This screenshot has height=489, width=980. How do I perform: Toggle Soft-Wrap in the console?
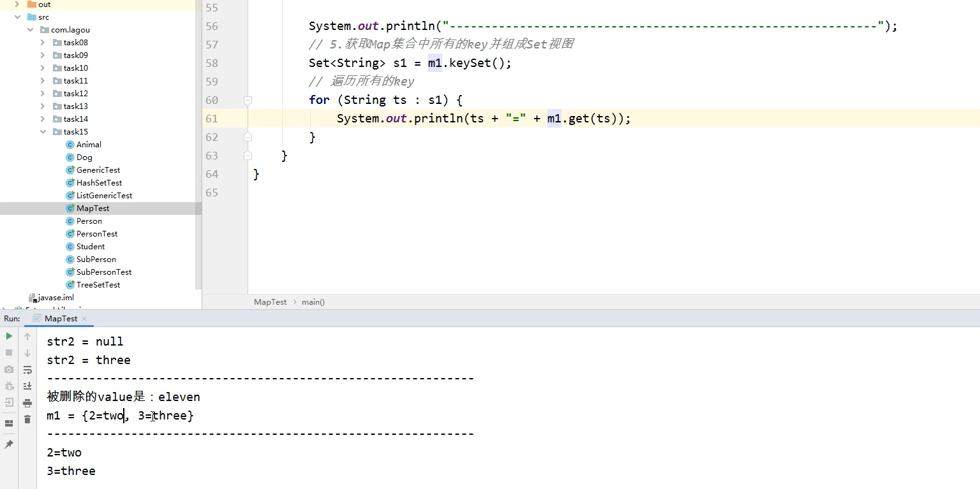[27, 370]
